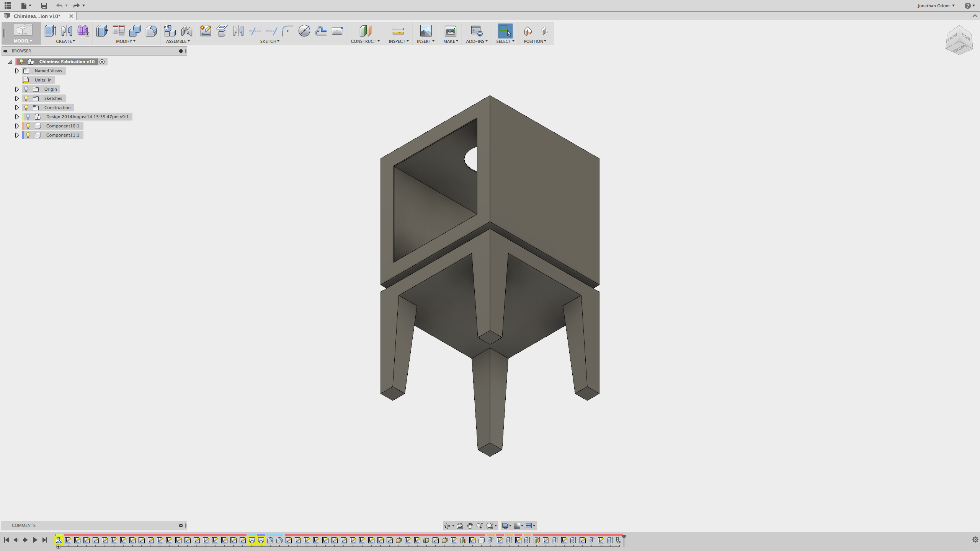Open the MODEL workspace dropdown

(23, 41)
